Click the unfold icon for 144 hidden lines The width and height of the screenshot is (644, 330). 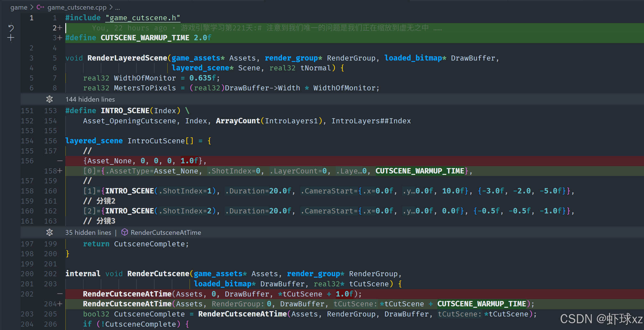tap(50, 99)
